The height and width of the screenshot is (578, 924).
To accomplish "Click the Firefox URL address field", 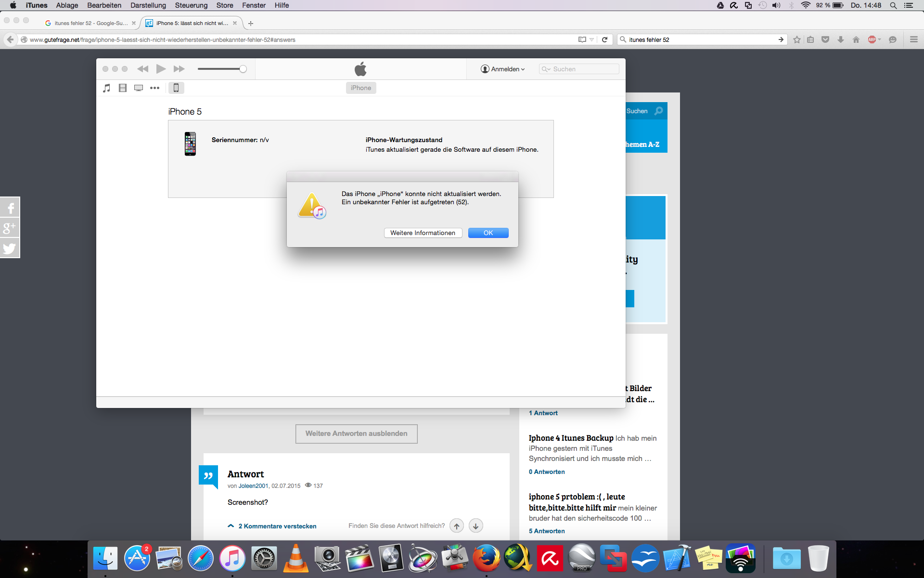I will [298, 39].
